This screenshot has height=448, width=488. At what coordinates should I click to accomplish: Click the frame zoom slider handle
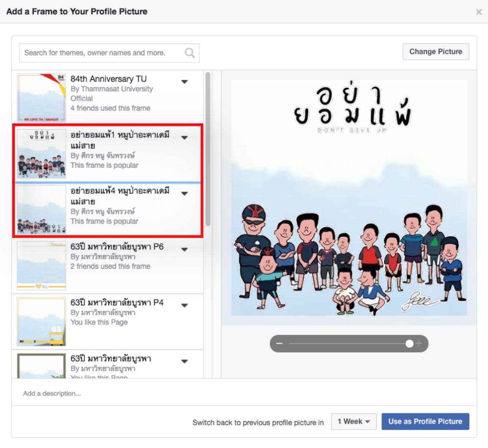point(409,343)
